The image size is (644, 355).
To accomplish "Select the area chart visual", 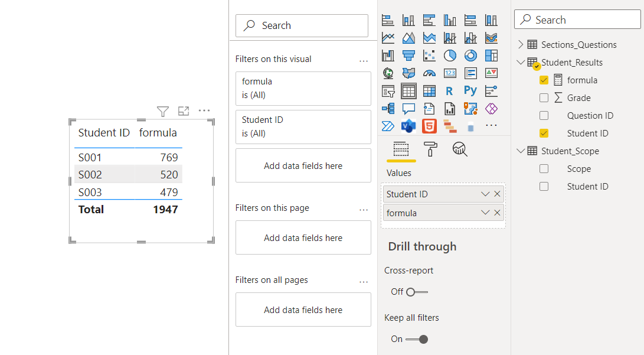I will (408, 38).
